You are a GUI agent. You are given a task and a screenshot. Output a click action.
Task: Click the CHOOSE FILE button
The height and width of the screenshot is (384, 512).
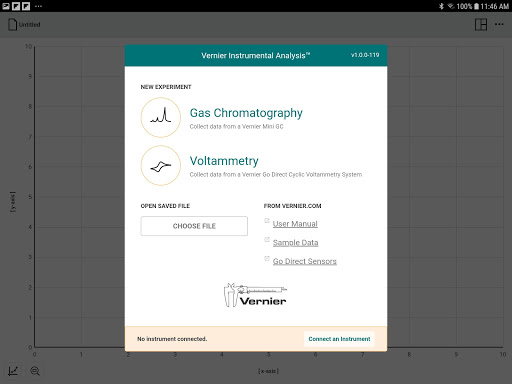(x=194, y=226)
